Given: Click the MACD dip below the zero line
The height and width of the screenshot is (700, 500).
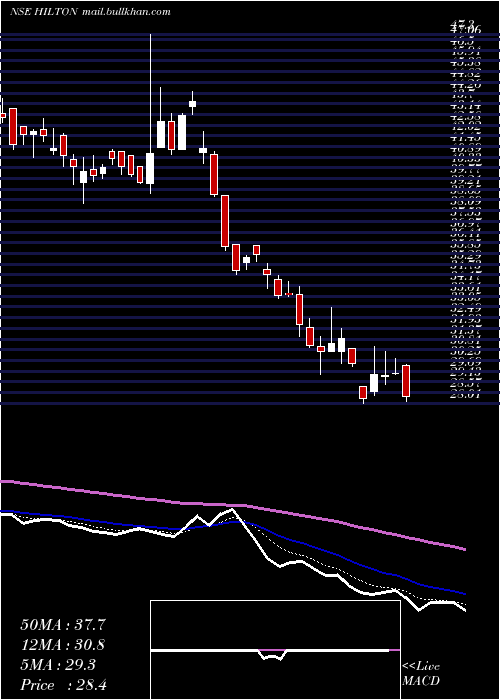Looking at the screenshot, I should pyautogui.click(x=272, y=655).
